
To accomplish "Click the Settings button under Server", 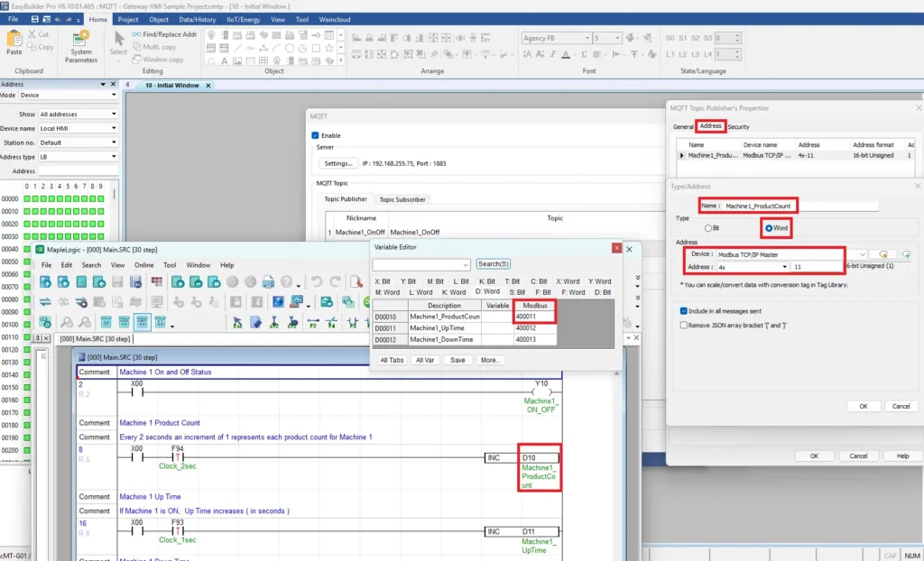I will 340,163.
